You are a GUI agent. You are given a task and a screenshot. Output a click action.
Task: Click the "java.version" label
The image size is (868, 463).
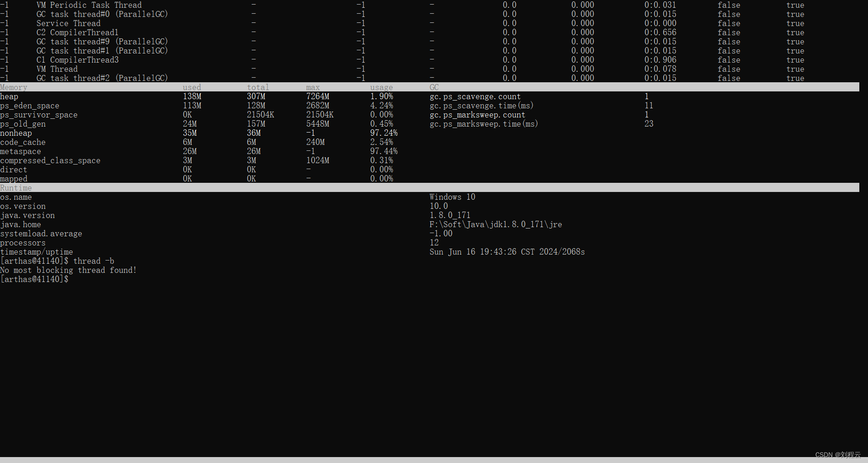click(x=27, y=215)
